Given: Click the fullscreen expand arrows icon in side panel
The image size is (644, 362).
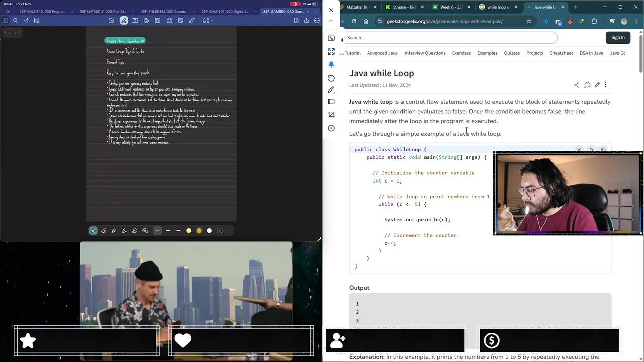Looking at the screenshot, I should coord(331,52).
